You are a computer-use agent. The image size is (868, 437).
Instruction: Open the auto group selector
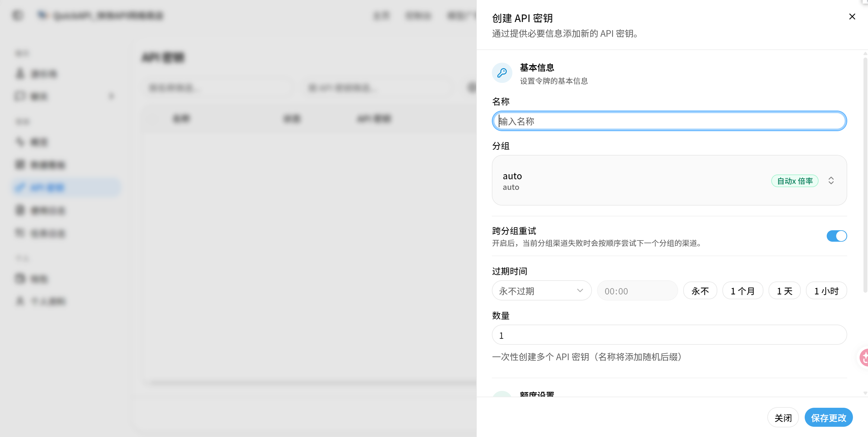point(669,180)
